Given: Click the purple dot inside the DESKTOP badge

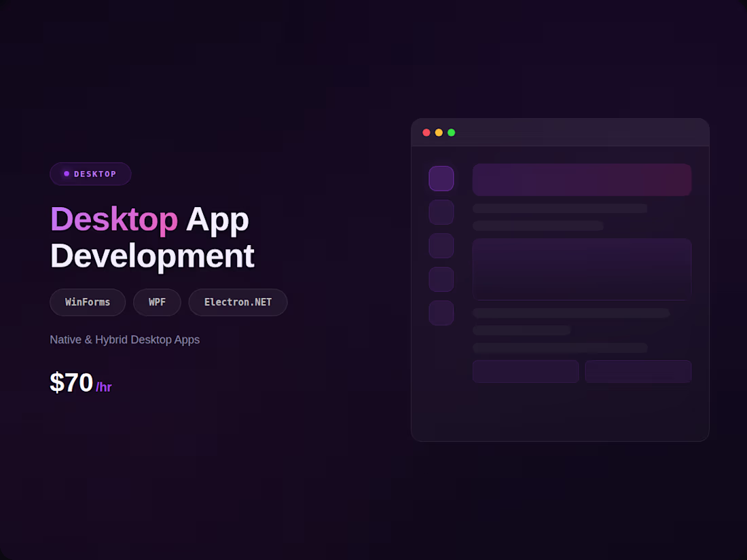Looking at the screenshot, I should (x=65, y=174).
